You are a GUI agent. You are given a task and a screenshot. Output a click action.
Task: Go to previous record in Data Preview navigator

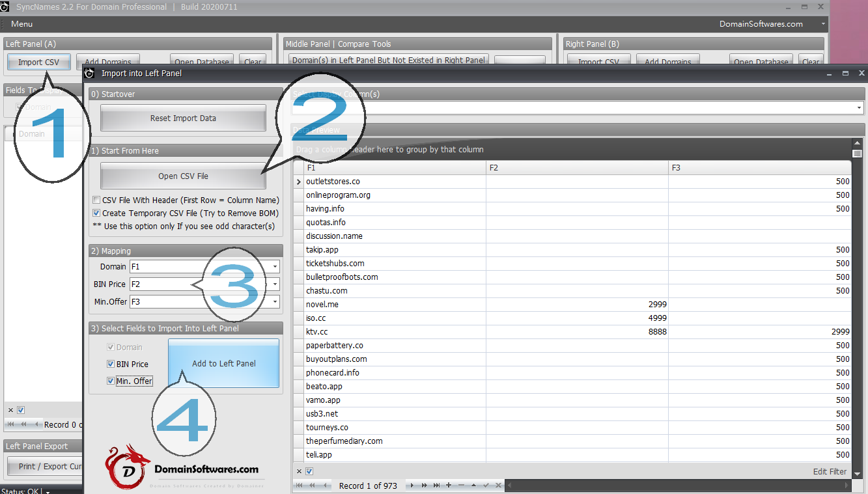(324, 486)
